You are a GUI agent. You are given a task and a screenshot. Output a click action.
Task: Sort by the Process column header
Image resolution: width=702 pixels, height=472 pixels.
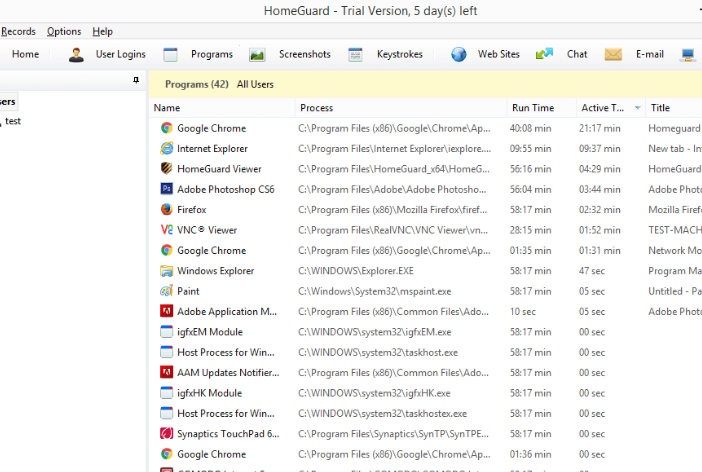click(x=401, y=108)
